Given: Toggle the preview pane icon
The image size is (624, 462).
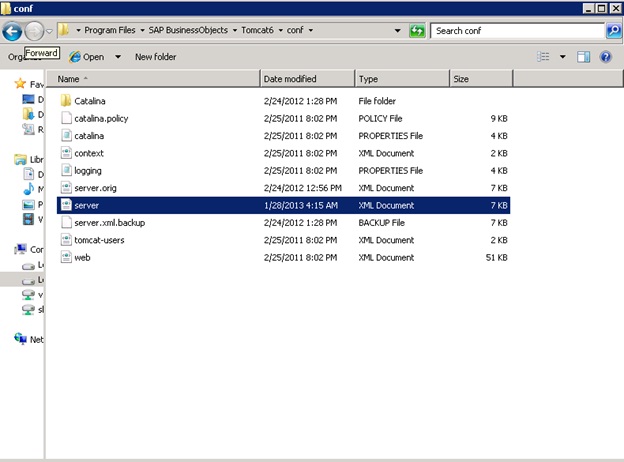Looking at the screenshot, I should pos(584,57).
